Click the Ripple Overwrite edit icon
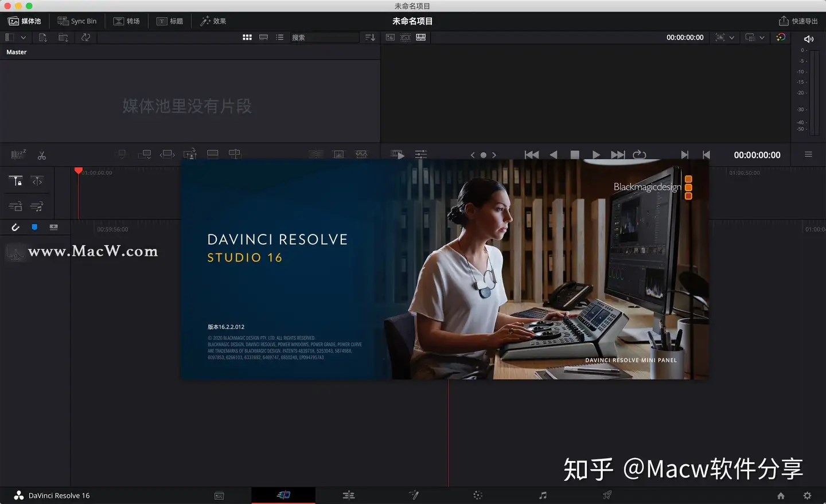The image size is (826, 504). 167,154
